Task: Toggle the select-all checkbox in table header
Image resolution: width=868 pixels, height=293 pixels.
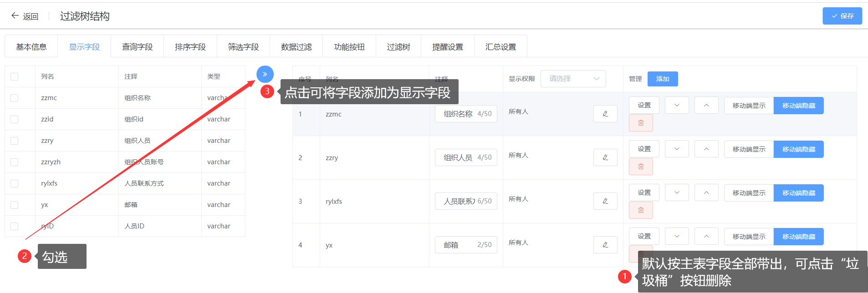Action: coord(15,76)
